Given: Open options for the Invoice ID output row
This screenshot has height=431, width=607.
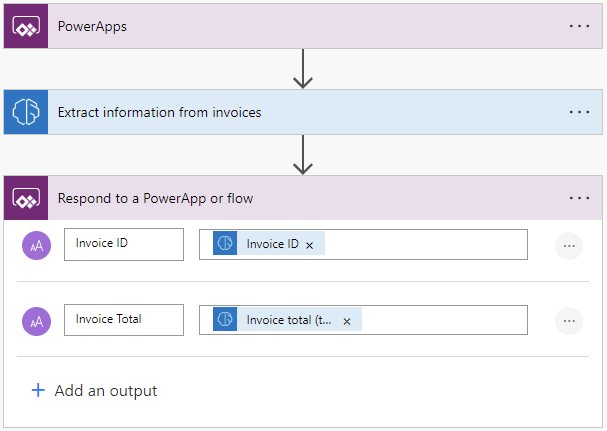Looking at the screenshot, I should click(569, 245).
